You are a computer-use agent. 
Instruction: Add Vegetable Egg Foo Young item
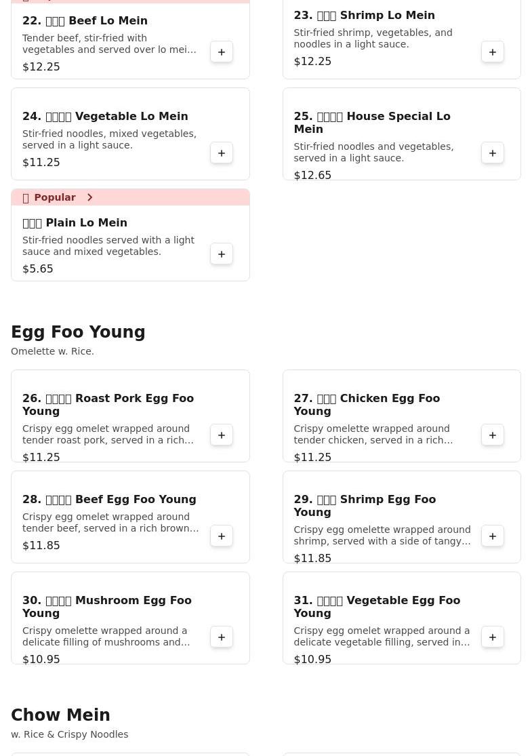[493, 637]
